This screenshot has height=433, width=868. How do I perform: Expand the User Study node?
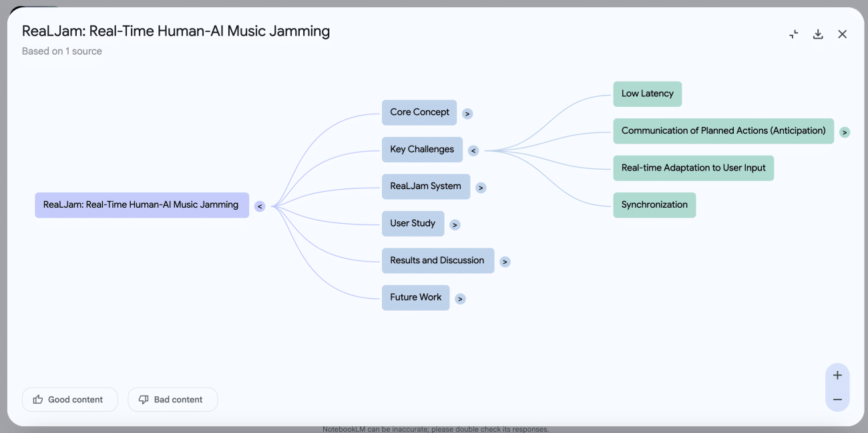pos(455,225)
